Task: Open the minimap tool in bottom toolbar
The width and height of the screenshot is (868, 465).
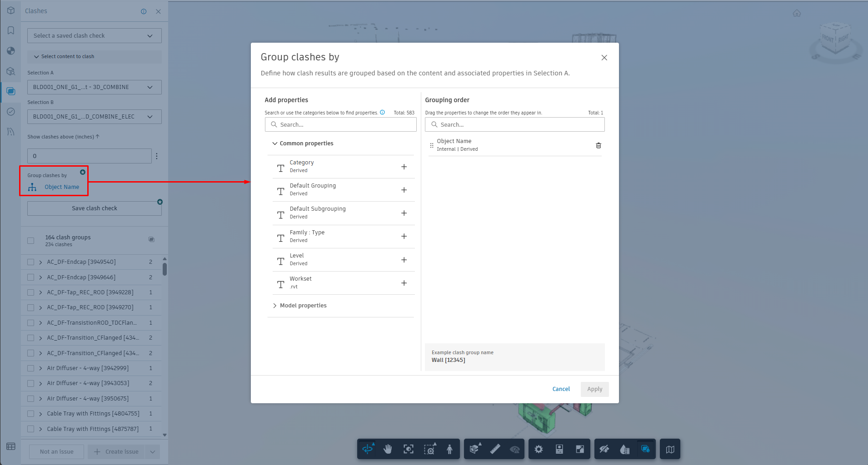Action: pyautogui.click(x=670, y=449)
